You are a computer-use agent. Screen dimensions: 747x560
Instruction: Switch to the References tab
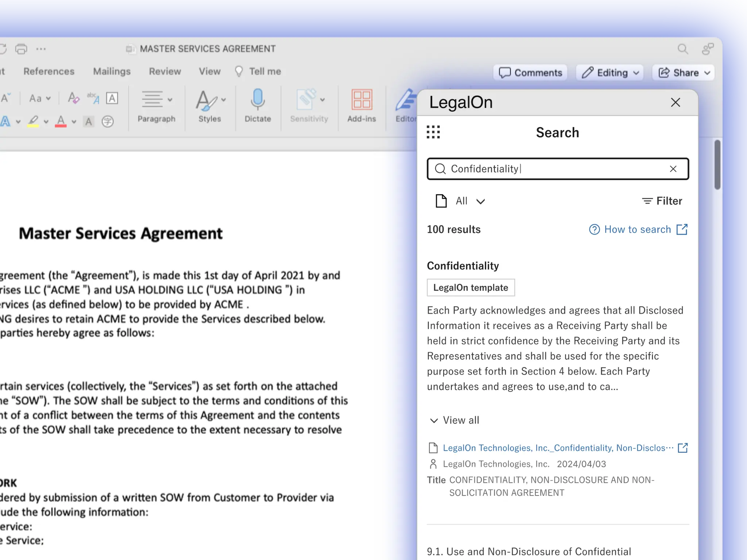tap(49, 71)
